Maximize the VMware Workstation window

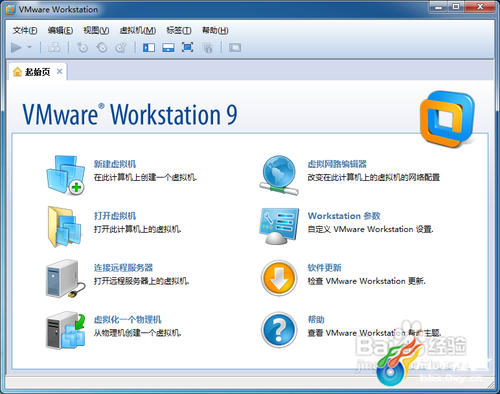coord(456,7)
